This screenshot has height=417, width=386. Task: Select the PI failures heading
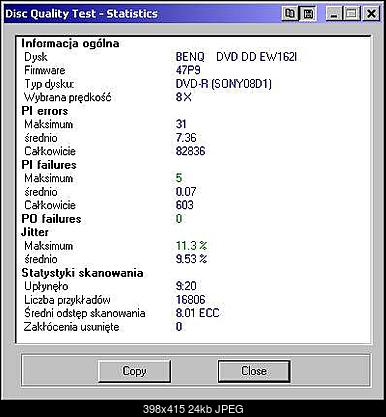click(49, 165)
